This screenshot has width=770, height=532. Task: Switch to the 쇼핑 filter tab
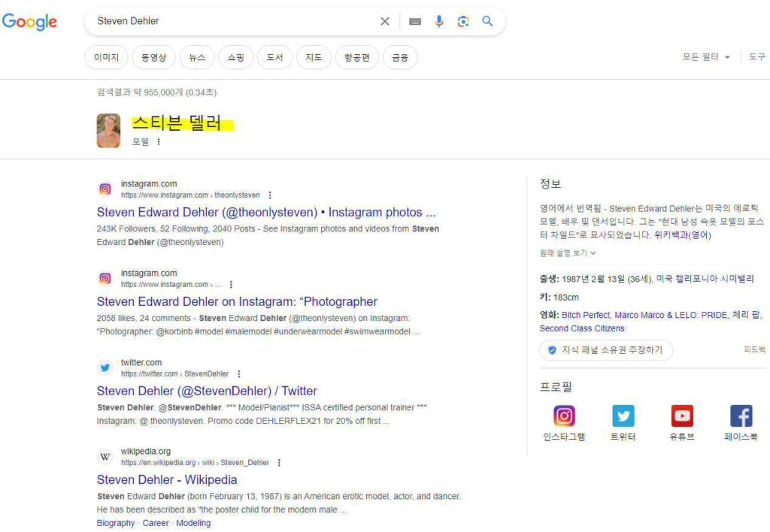[x=235, y=57]
